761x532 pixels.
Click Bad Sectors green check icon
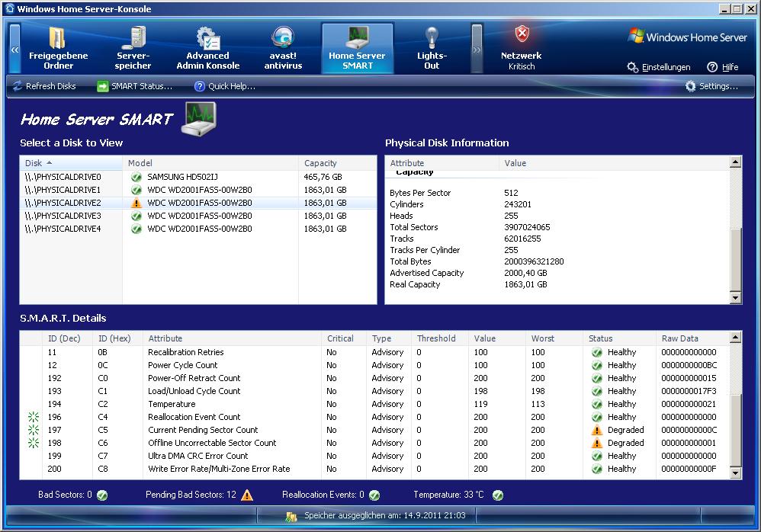coord(102,495)
